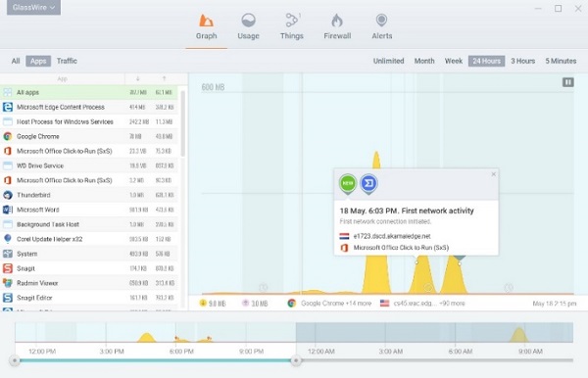Image resolution: width=588 pixels, height=378 pixels.
Task: Click the right timeline slider handle
Action: coord(296,360)
